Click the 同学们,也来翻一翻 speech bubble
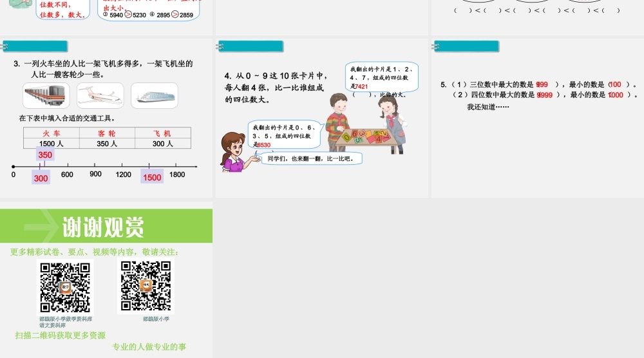Screen dimensions: 644x358 click(x=311, y=158)
